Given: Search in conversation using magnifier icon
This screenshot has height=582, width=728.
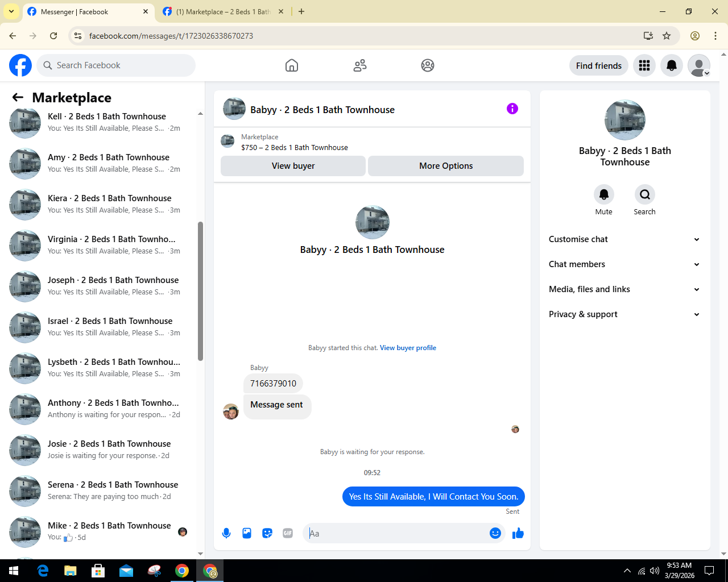Looking at the screenshot, I should coord(645,194).
